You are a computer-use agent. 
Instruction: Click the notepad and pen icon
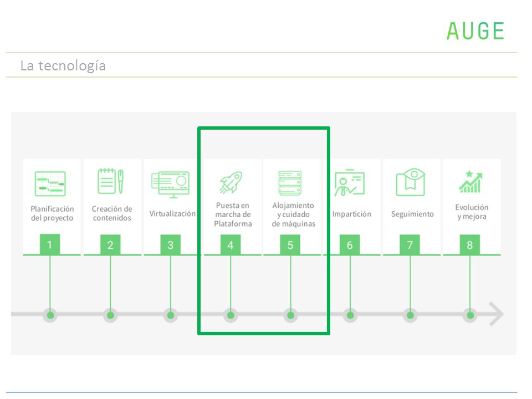coord(111,181)
